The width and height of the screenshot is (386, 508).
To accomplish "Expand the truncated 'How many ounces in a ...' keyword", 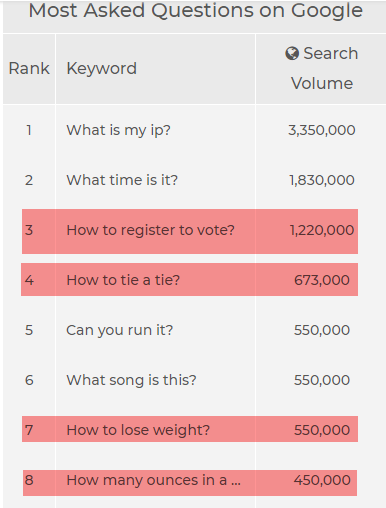I will pyautogui.click(x=153, y=480).
